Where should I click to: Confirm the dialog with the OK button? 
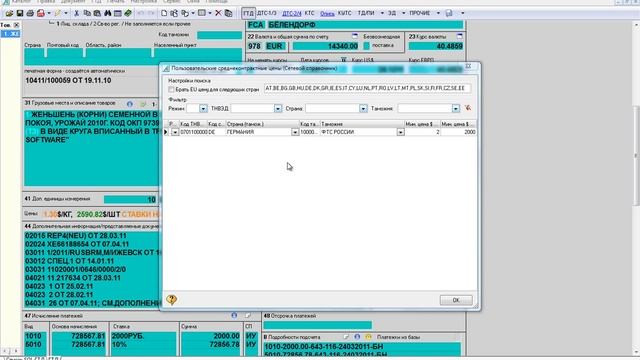tap(456, 300)
